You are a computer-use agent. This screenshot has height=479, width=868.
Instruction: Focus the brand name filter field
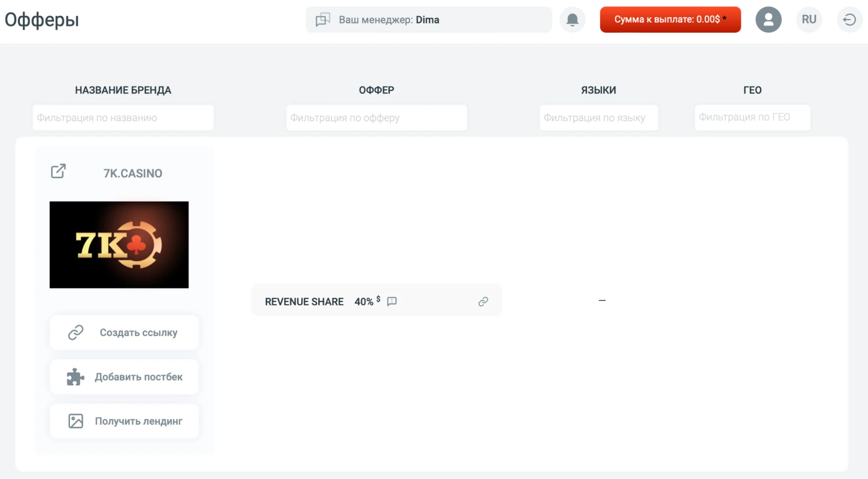click(123, 117)
